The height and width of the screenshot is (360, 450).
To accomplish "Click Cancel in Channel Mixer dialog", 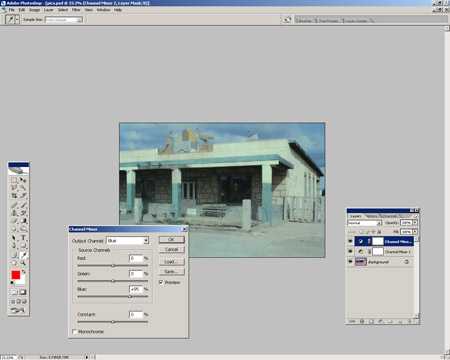I will (x=171, y=249).
